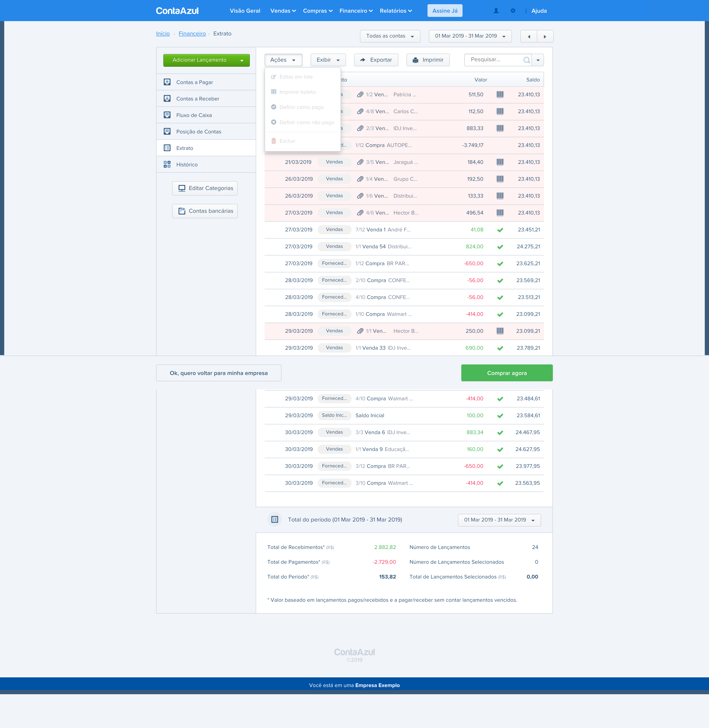
Task: Follow the Início breadcrumb link
Action: click(163, 34)
